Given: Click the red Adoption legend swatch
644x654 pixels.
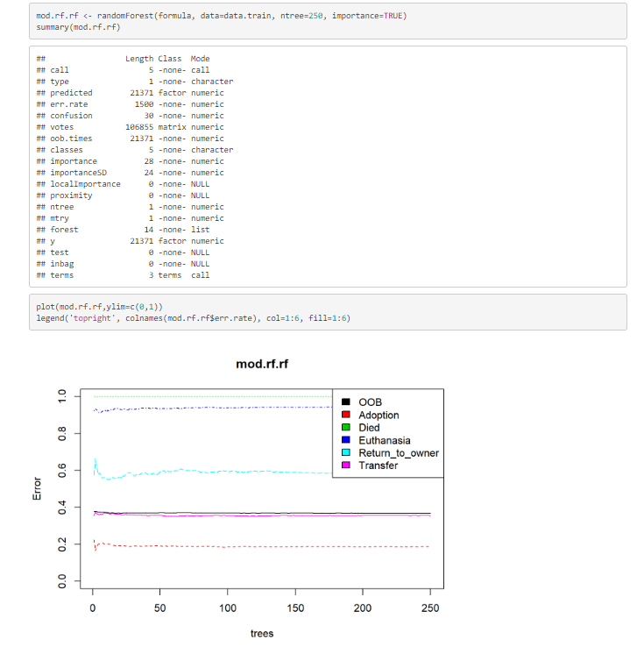Looking at the screenshot, I should (345, 414).
